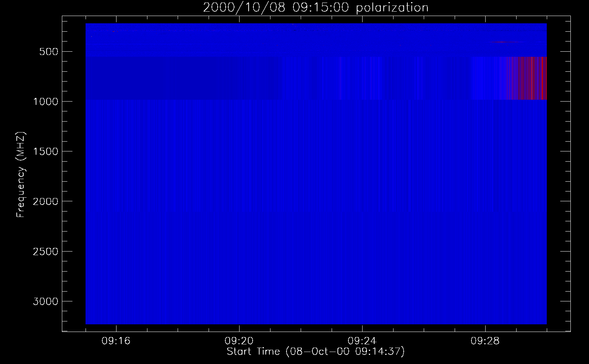Click the 'Frequency (MHZ)' axis label

[21, 175]
